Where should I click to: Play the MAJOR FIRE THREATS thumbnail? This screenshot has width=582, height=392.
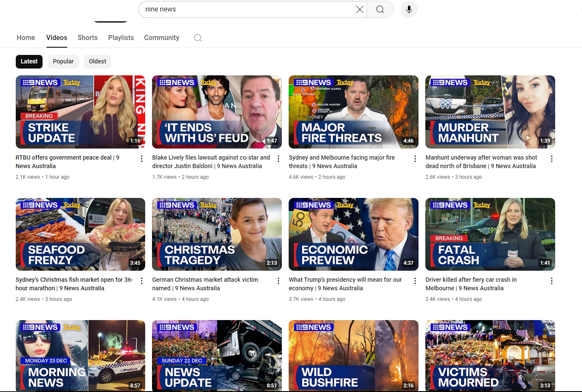click(x=353, y=112)
